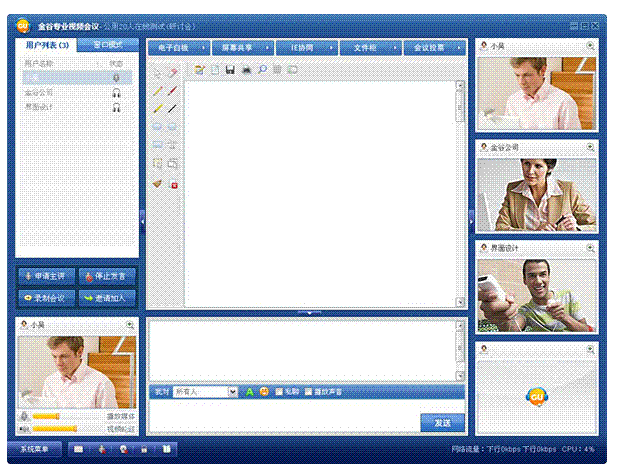Click the 用户名称 column header
The height and width of the screenshot is (473, 624).
point(39,64)
